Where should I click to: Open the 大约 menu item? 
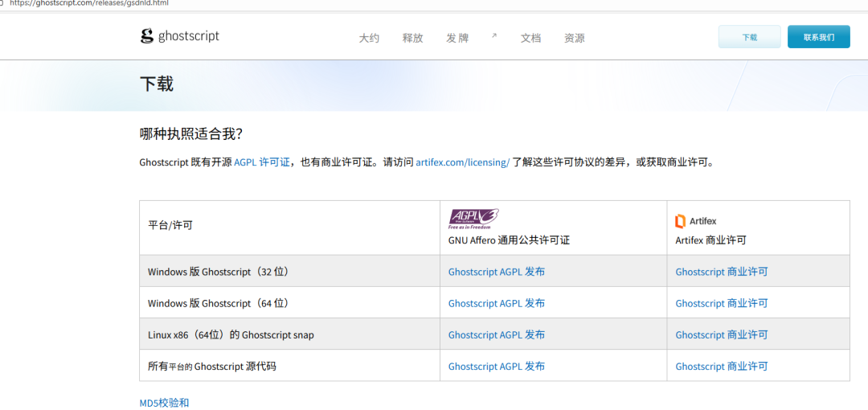pos(369,39)
